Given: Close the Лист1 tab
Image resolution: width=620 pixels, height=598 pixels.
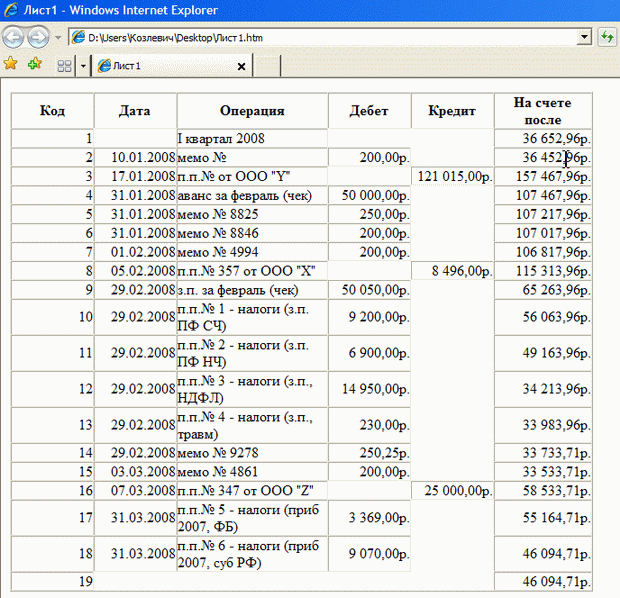Looking at the screenshot, I should pyautogui.click(x=241, y=66).
